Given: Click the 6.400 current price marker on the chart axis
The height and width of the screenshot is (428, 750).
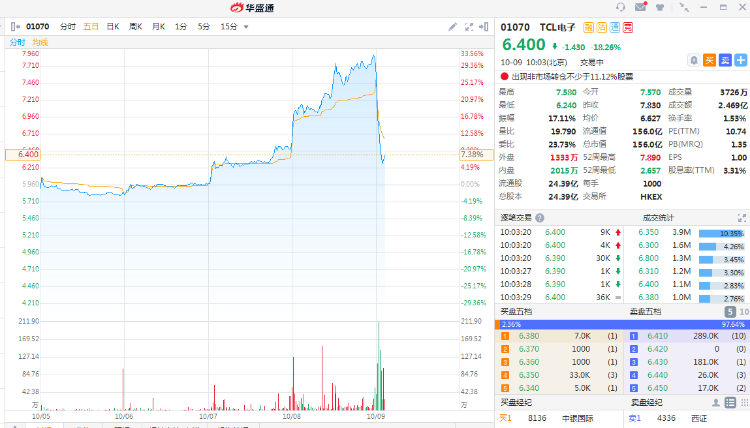Looking at the screenshot, I should (x=22, y=154).
